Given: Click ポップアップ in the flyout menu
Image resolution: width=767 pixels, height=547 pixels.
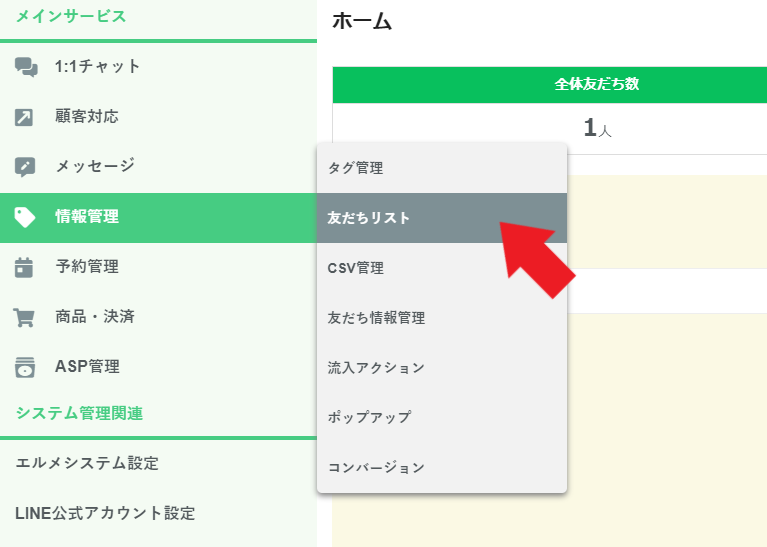Looking at the screenshot, I should click(370, 417).
